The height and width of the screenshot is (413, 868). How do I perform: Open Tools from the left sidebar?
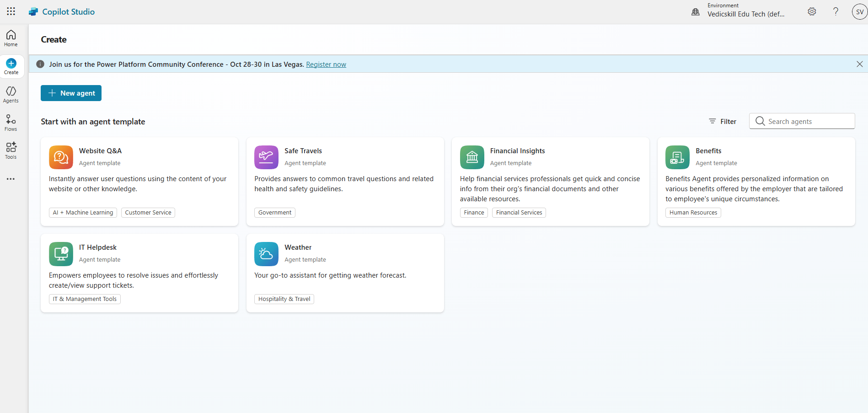click(11, 150)
